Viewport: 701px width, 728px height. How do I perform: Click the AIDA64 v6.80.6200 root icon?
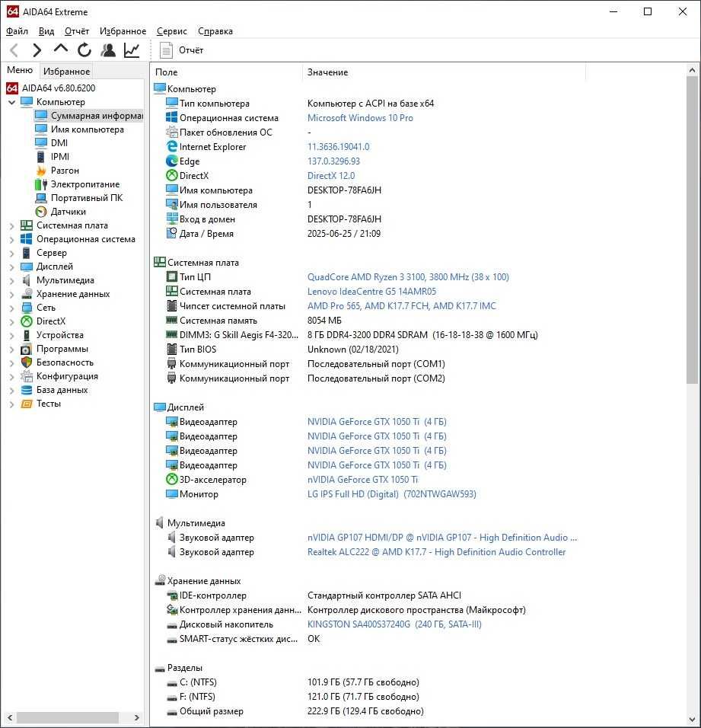[x=12, y=88]
